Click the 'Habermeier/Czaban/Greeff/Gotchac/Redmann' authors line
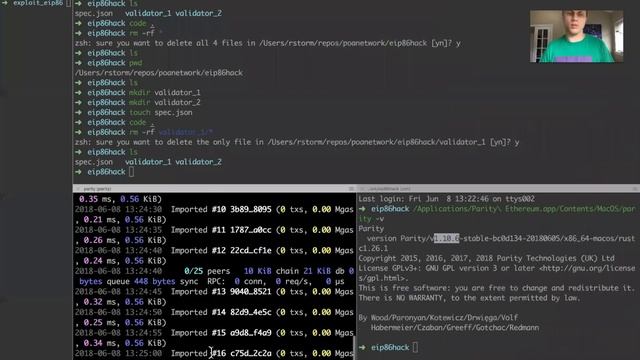Viewport: 640px width, 360px height. (455, 328)
